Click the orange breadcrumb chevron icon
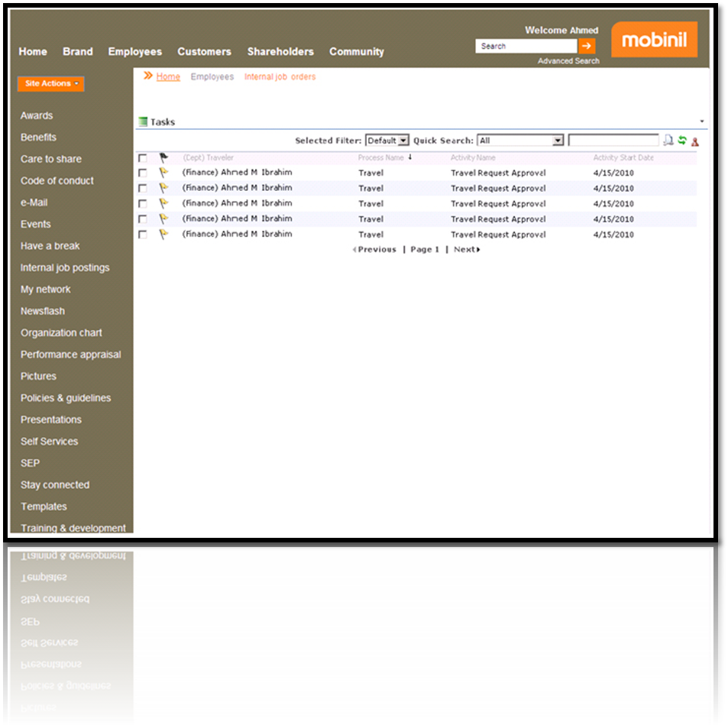This screenshot has width=728, height=725. pos(147,76)
